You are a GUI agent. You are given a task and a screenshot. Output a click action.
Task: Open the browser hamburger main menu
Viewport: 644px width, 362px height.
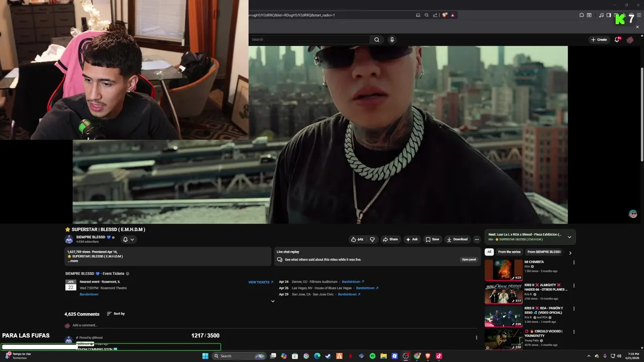pos(639,15)
